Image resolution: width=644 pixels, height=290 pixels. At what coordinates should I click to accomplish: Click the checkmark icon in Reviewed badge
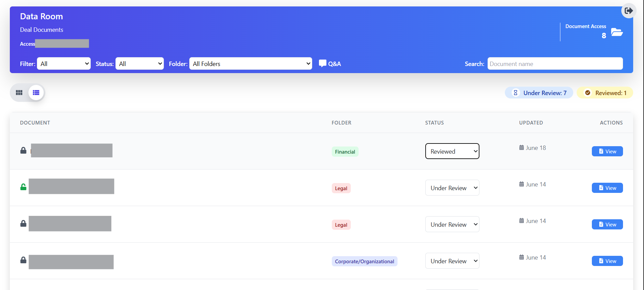588,93
